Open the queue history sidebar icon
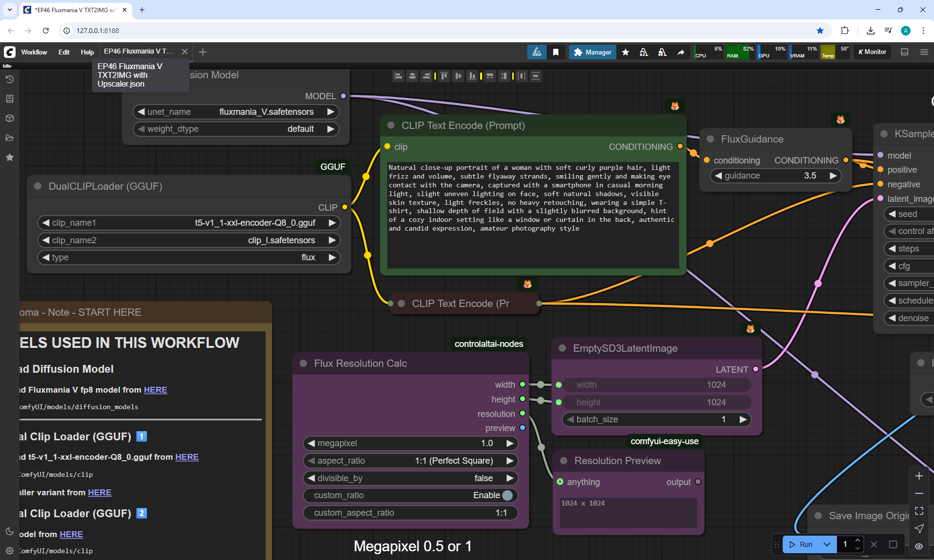Viewport: 934px width, 560px height. coord(9,79)
